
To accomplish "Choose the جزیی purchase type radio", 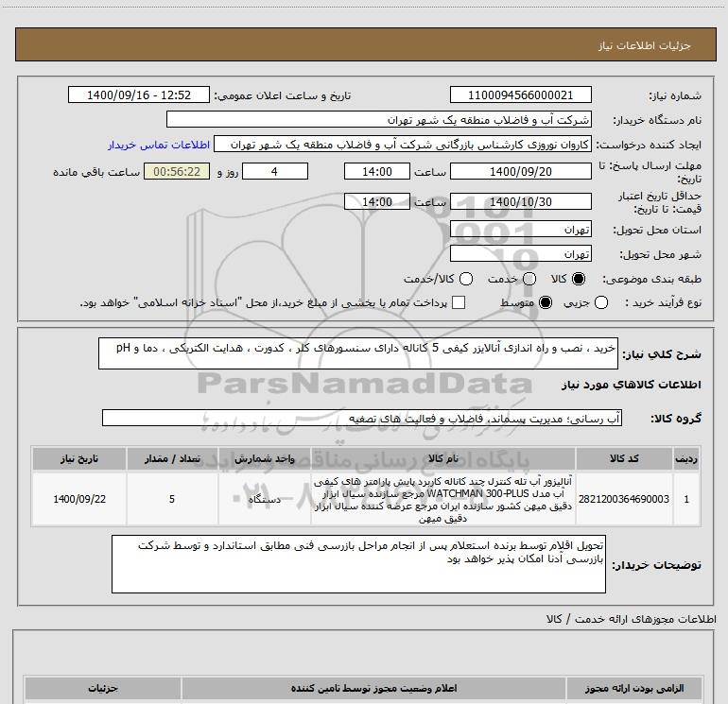I will coord(600,302).
